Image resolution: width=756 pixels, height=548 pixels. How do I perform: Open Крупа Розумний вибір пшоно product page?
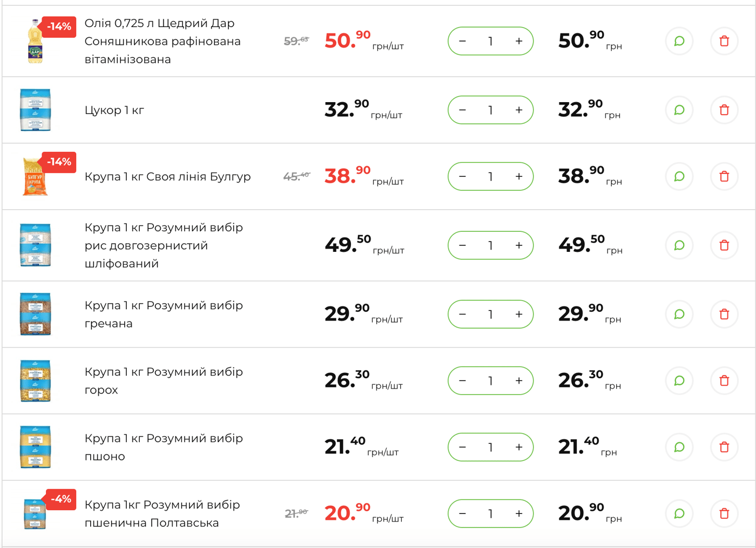[x=164, y=447]
